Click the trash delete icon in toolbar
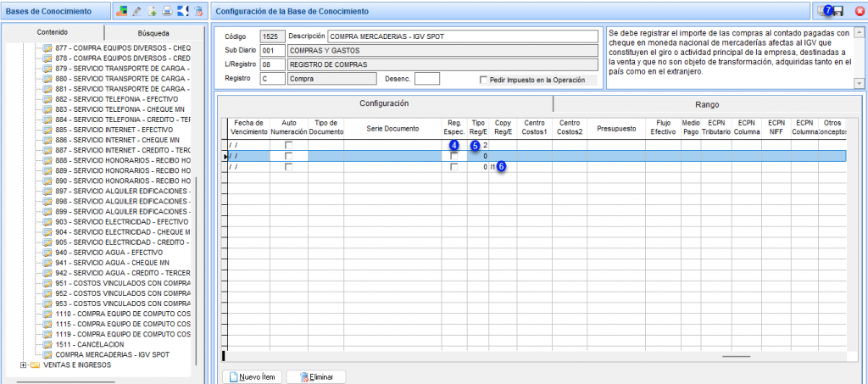Viewport: 868px width, 384px height. [198, 10]
